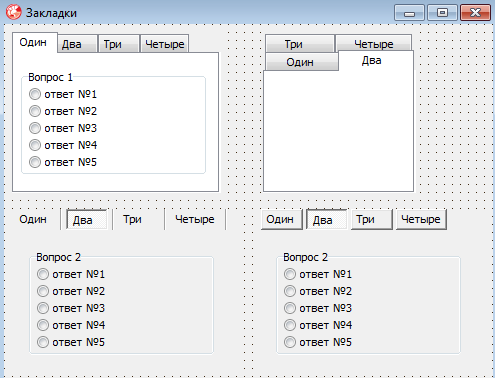This screenshot has width=495, height=378.
Task: Click the bottom-right Вопрос 2 group caption
Action: pyautogui.click(x=306, y=257)
